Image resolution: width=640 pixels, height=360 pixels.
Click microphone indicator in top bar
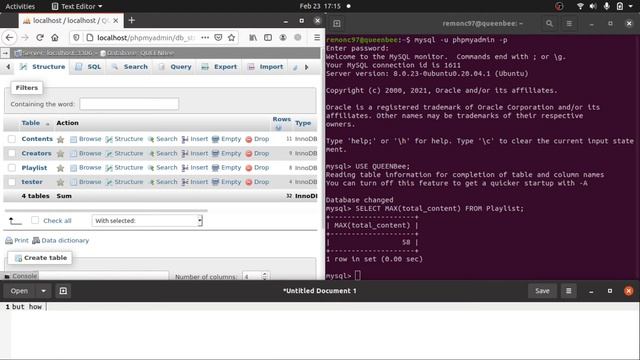tap(607, 6)
